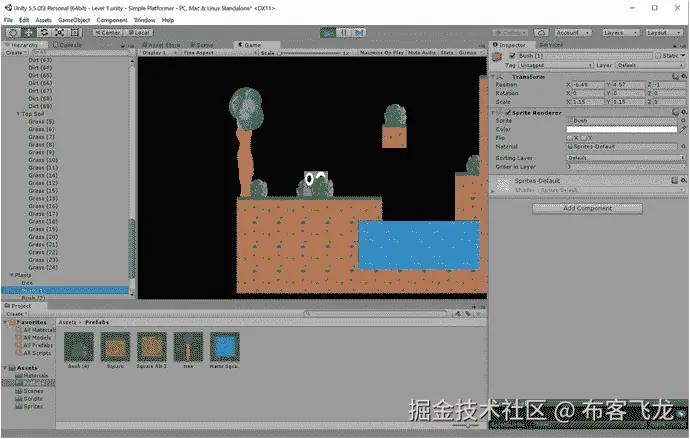This screenshot has width=690, height=439.
Task: Open the Scenes folder in Assets
Action: click(30, 391)
